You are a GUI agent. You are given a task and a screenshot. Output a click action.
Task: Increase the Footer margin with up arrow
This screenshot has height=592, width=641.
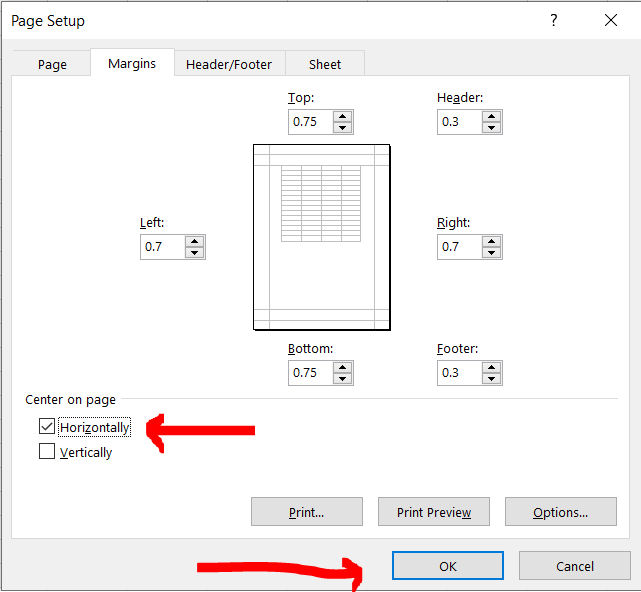point(491,368)
